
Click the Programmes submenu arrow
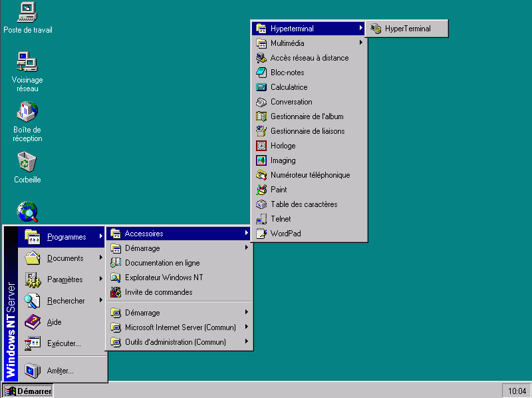[101, 236]
